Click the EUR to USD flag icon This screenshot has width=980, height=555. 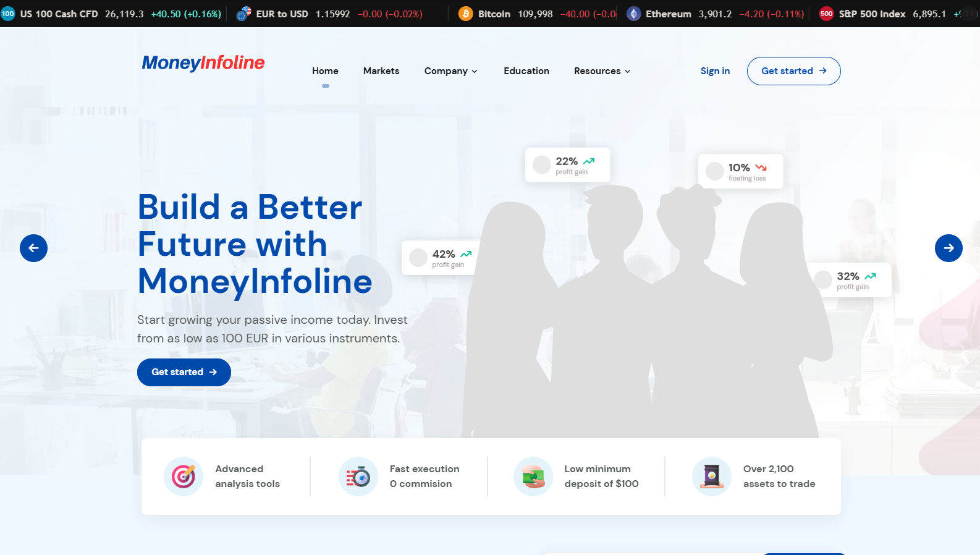[x=244, y=14]
